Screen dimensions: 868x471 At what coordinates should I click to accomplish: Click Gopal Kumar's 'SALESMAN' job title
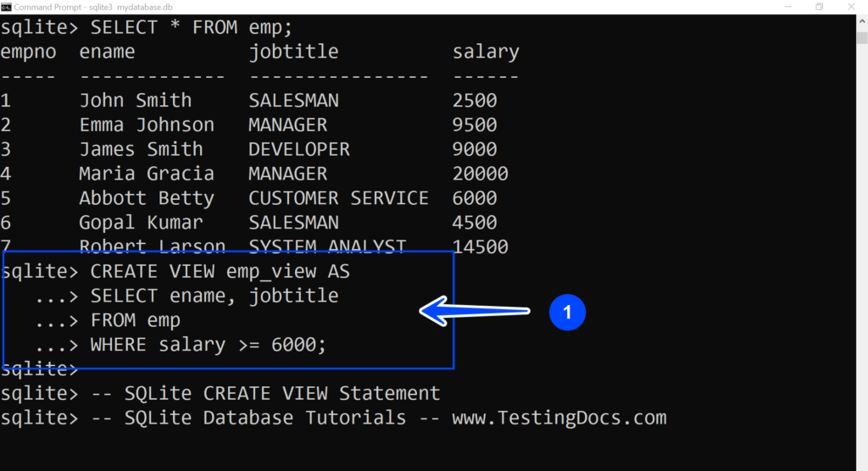293,223
